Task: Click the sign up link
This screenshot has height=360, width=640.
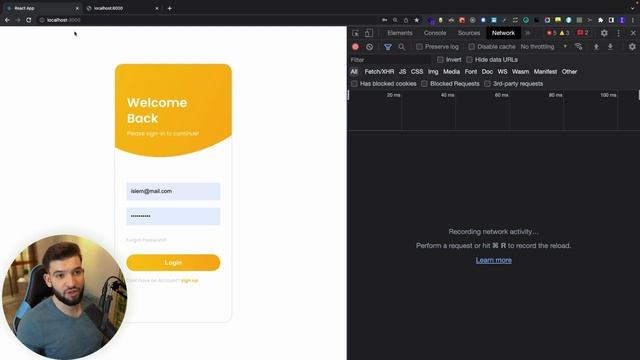Action: (189, 280)
